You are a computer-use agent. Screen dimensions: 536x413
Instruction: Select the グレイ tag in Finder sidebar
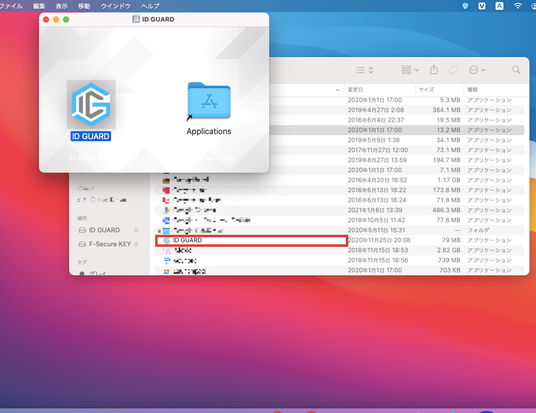(x=97, y=273)
